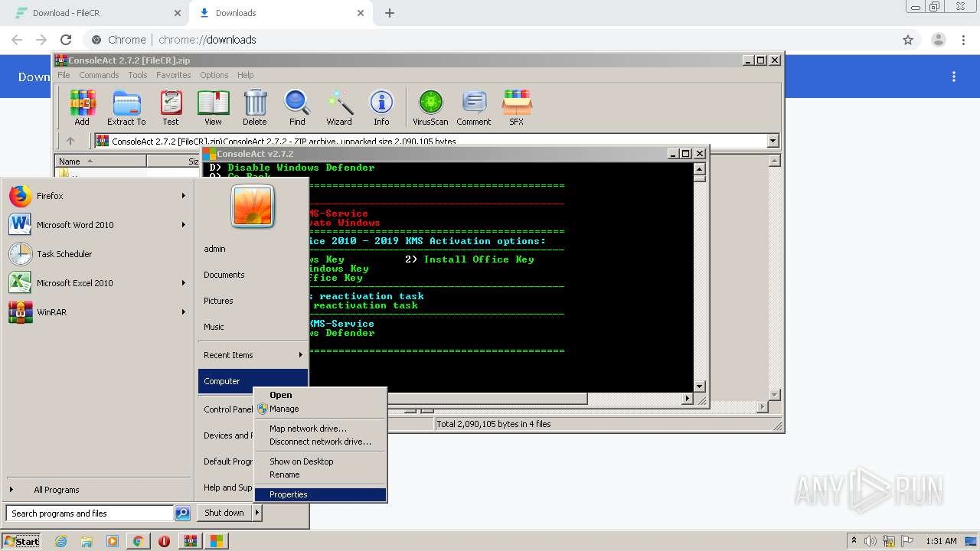Viewport: 980px width, 551px height.
Task: Open Chrome profile avatar menu
Action: click(939, 40)
